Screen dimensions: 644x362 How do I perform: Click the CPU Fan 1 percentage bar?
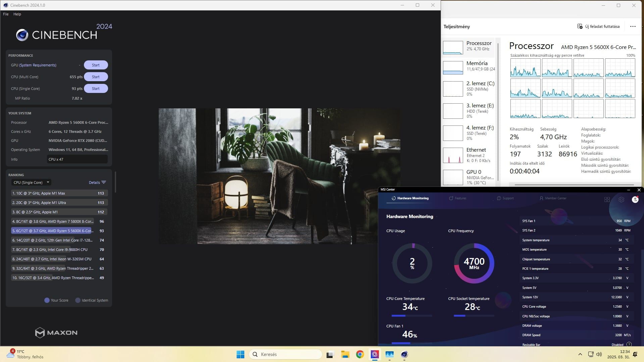point(412,343)
